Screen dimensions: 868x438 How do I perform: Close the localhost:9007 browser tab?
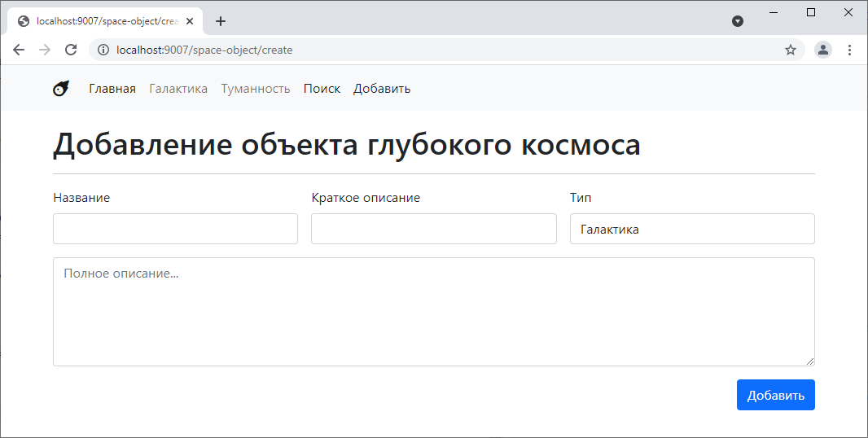click(x=190, y=21)
